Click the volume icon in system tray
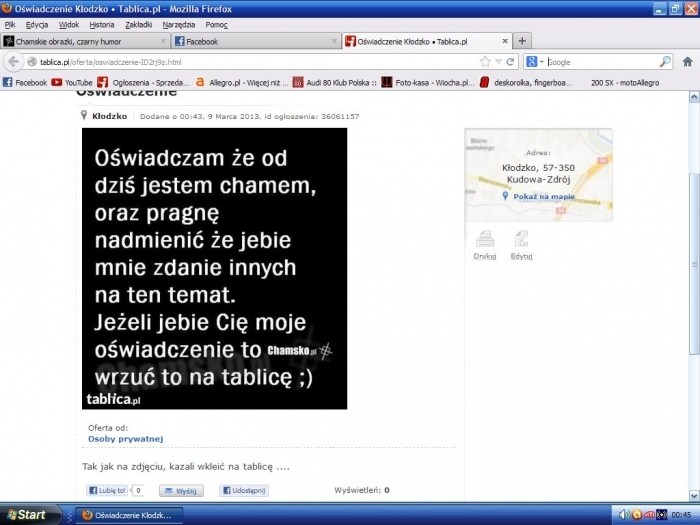This screenshot has width=700, height=525. coord(624,514)
